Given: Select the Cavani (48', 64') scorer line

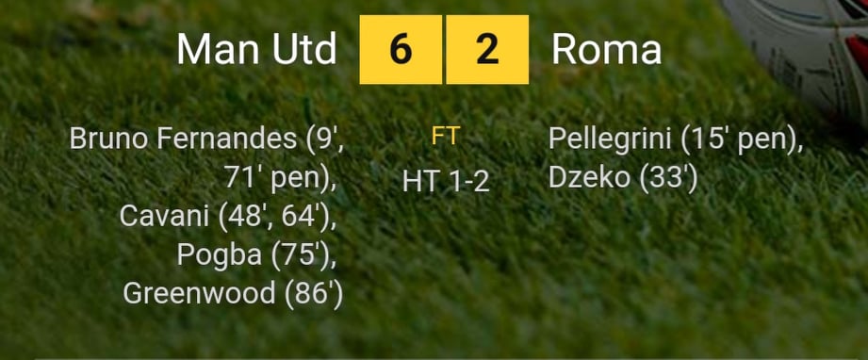Looking at the screenshot, I should pos(227,217).
